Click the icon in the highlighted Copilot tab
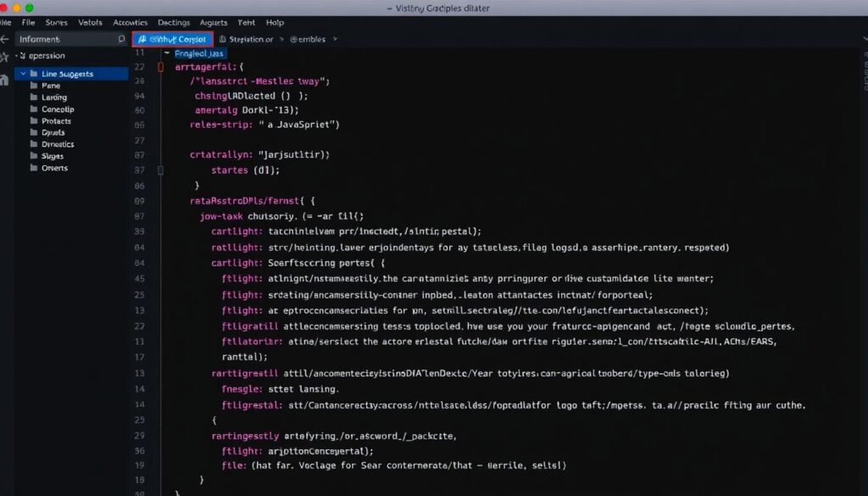 (142, 39)
